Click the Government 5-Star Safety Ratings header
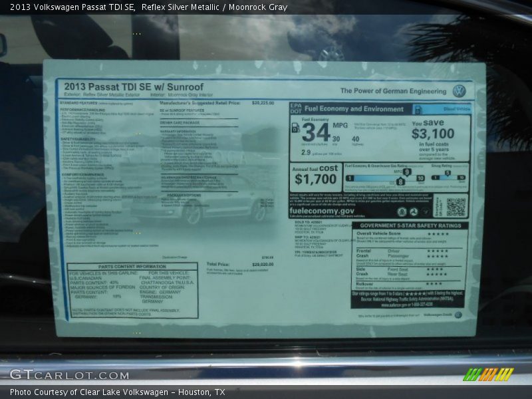 [410, 225]
